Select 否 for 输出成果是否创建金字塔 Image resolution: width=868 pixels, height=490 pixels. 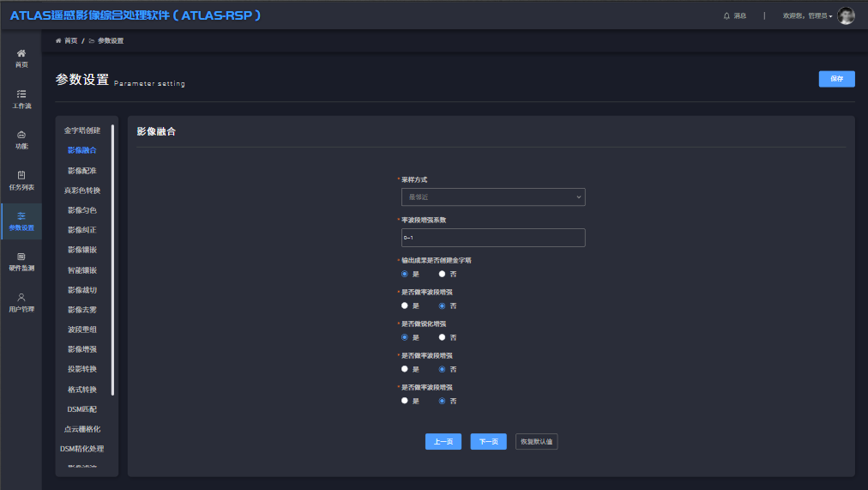(x=442, y=274)
